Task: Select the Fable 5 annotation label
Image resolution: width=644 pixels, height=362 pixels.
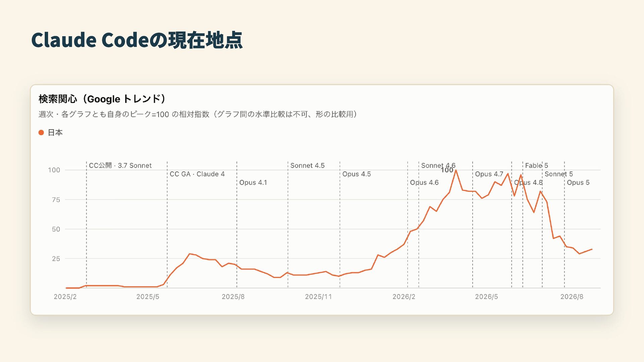Action: click(537, 166)
